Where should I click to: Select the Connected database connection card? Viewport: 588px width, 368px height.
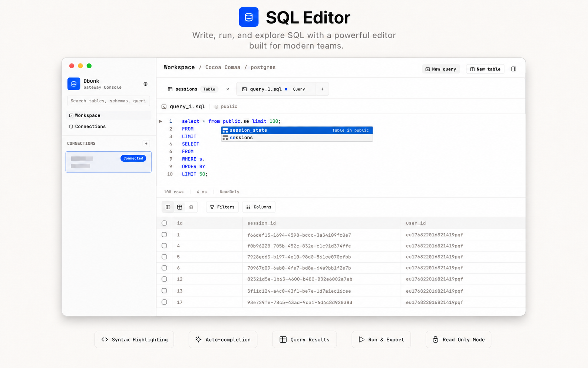pyautogui.click(x=109, y=162)
